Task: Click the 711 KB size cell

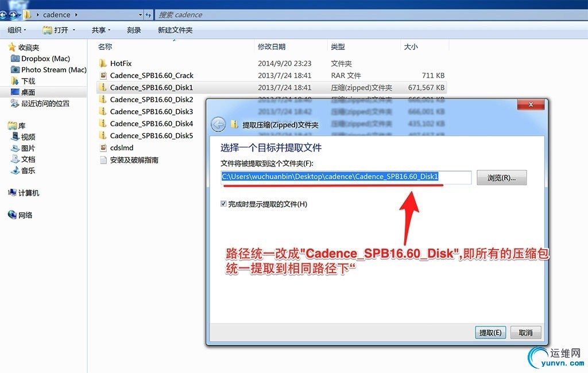Action: pos(433,75)
